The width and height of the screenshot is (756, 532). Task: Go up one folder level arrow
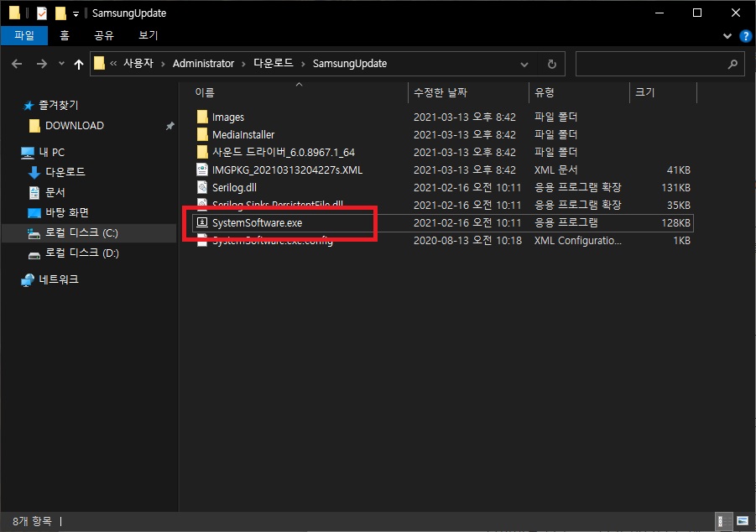79,64
